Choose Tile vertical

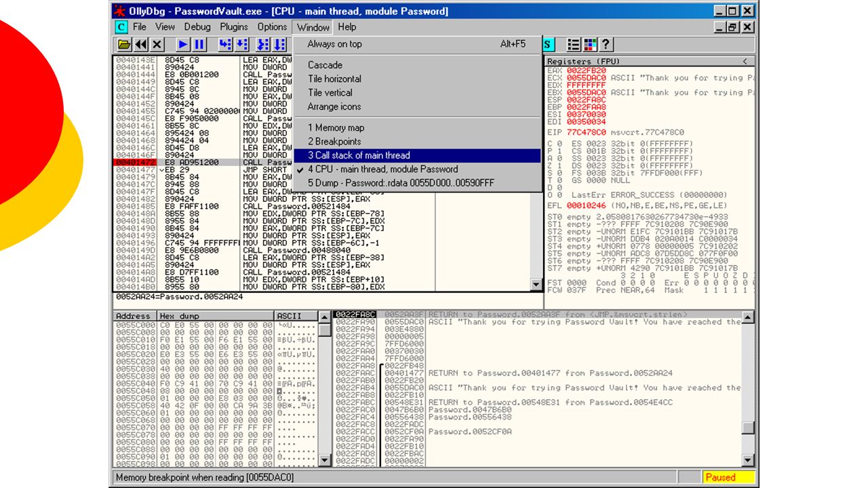tap(417, 93)
